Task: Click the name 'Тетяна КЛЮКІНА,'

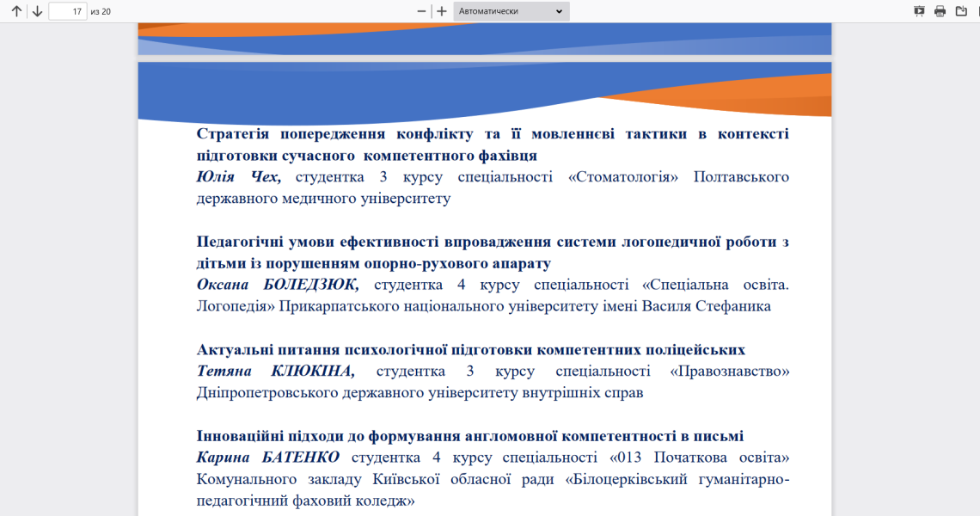Action: pos(276,371)
